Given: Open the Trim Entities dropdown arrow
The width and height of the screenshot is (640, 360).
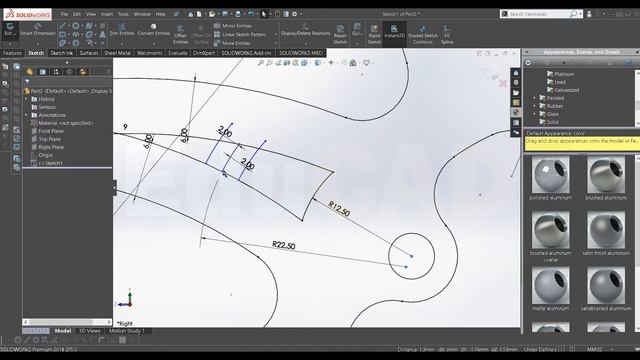Looking at the screenshot, I should tap(122, 43).
